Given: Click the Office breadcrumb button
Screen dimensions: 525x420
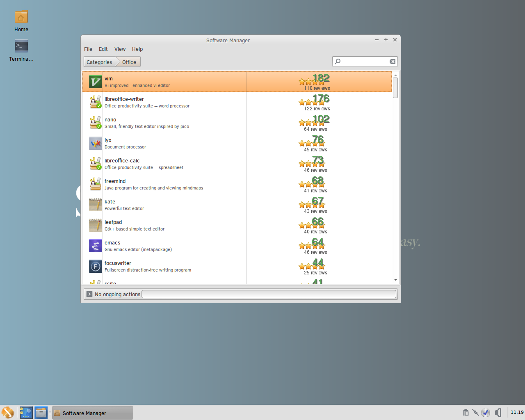Looking at the screenshot, I should (x=129, y=62).
